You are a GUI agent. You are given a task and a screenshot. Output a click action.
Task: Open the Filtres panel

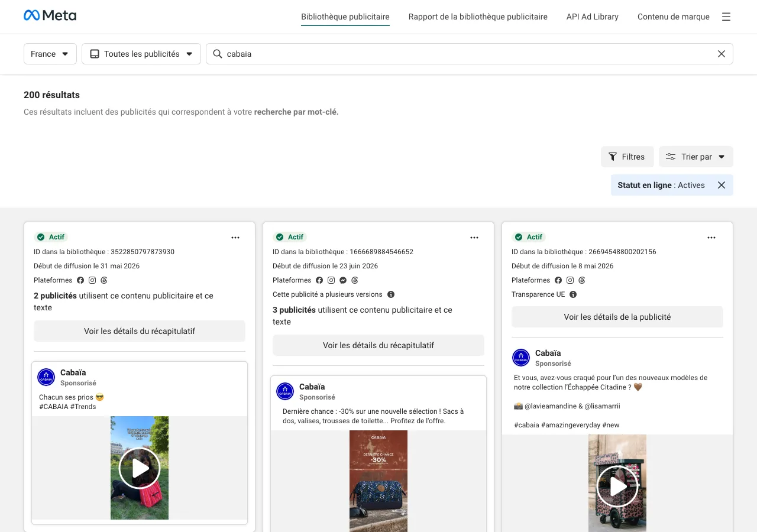(627, 157)
